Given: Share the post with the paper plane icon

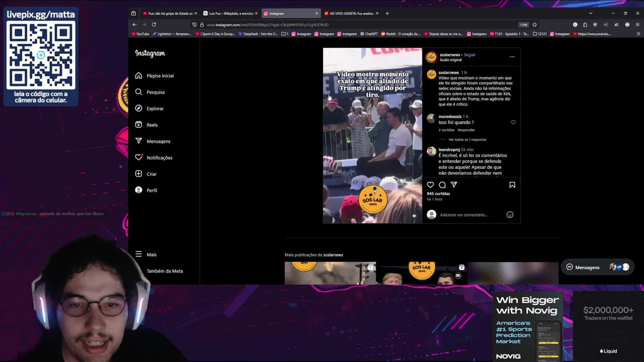Looking at the screenshot, I should tap(454, 185).
